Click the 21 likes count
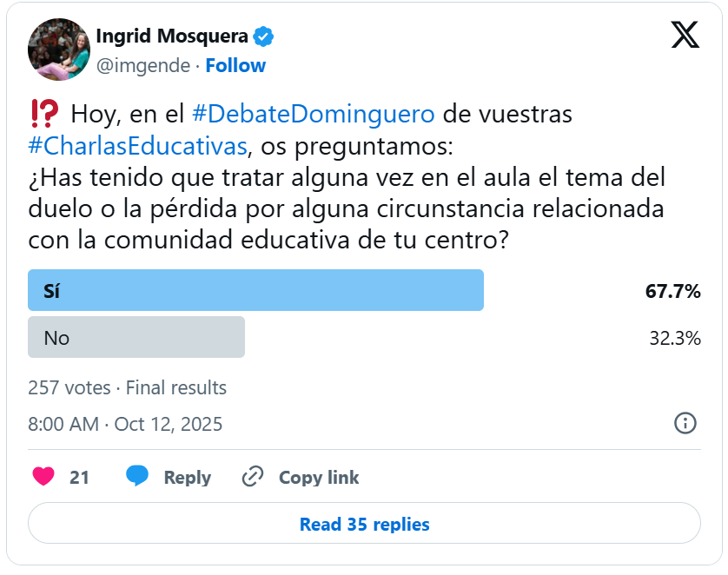The image size is (728, 575). (79, 478)
